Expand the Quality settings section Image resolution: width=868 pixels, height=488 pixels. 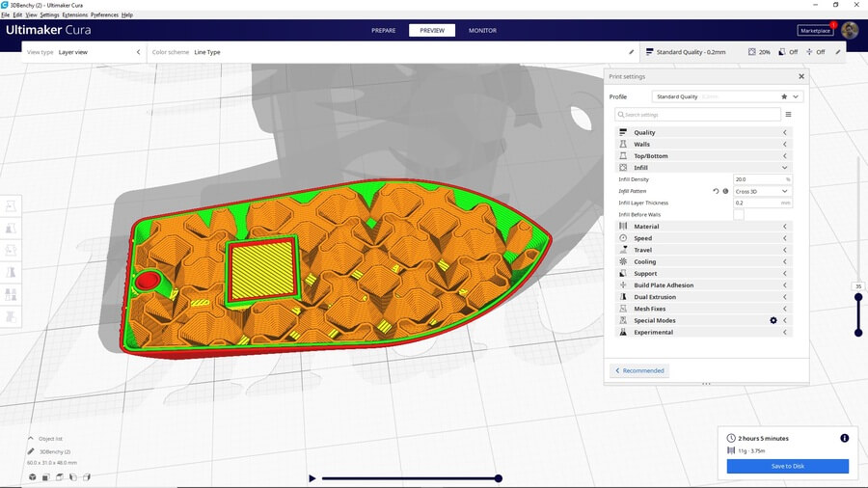(703, 132)
